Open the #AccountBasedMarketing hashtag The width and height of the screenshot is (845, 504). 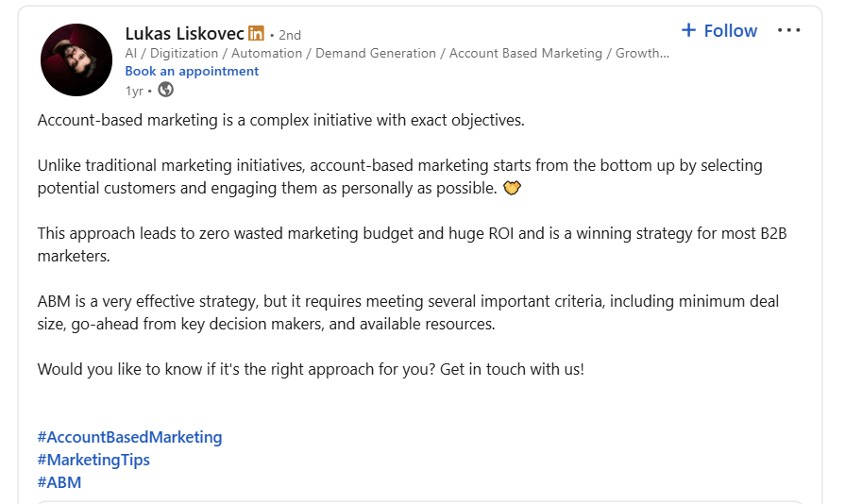tap(129, 437)
